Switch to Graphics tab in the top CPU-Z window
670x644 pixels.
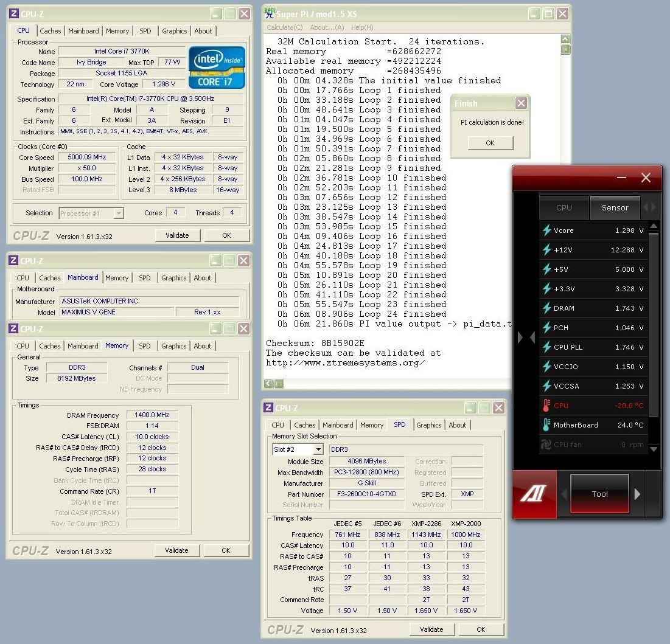coord(174,31)
